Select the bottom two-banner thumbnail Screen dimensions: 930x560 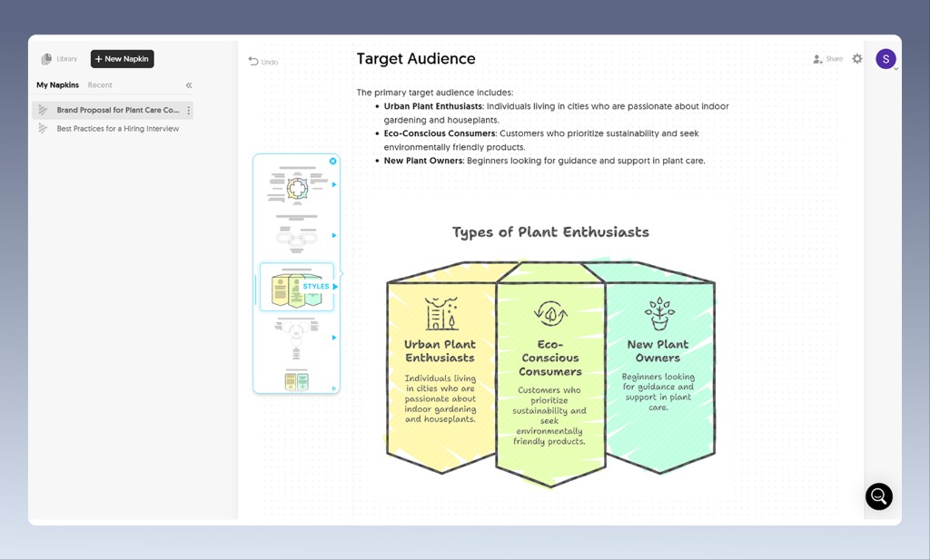296,379
